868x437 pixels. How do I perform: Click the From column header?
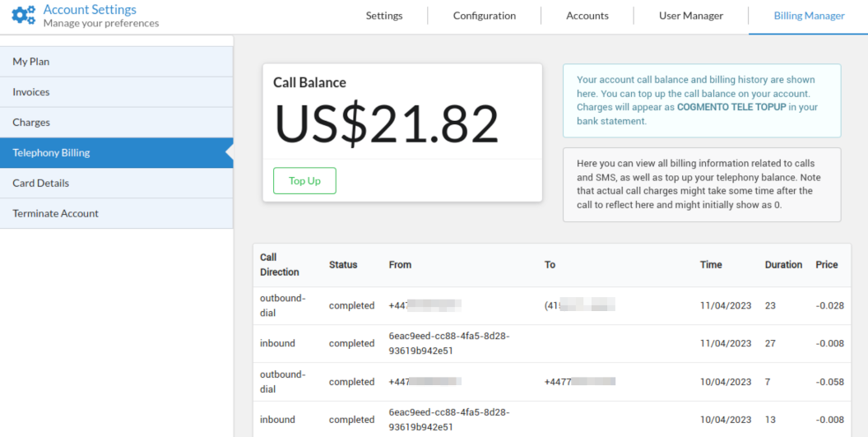(x=400, y=265)
